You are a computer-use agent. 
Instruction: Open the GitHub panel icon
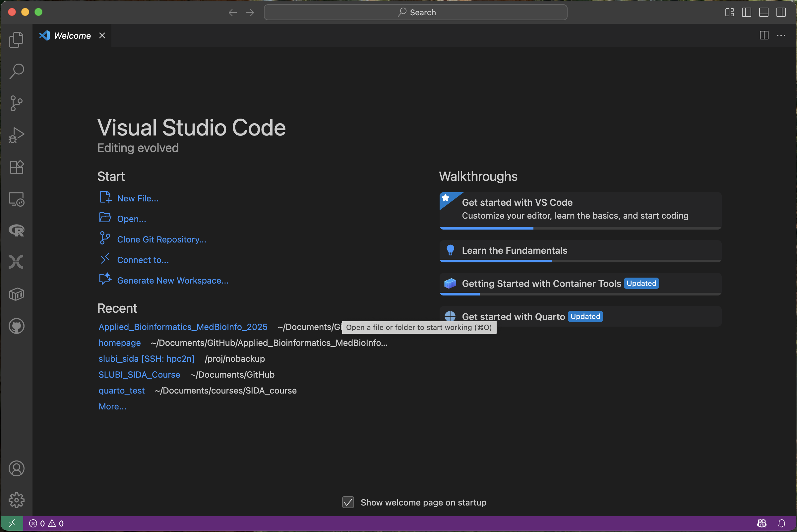[x=16, y=326]
